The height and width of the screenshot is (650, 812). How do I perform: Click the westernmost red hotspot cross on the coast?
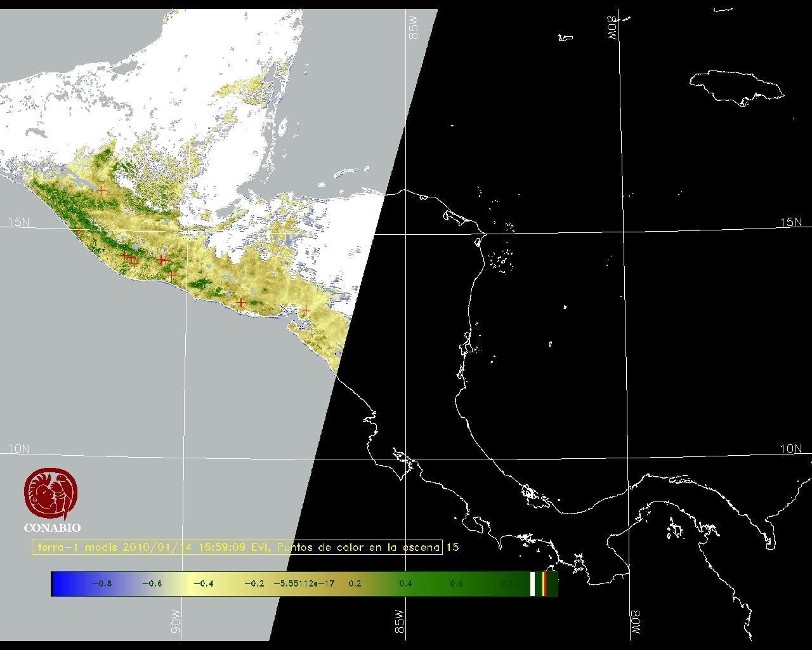coord(78,229)
